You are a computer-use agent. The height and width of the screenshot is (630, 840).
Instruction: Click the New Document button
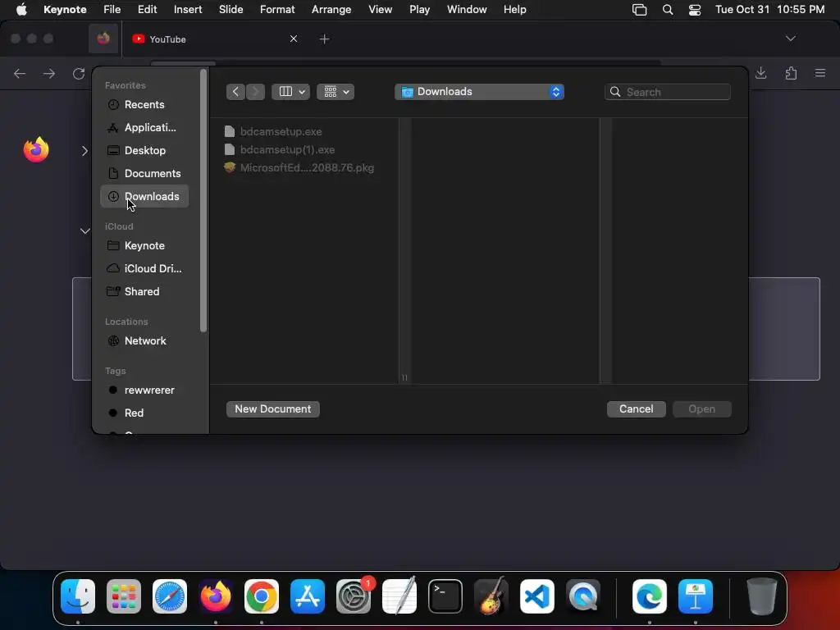[x=272, y=409]
